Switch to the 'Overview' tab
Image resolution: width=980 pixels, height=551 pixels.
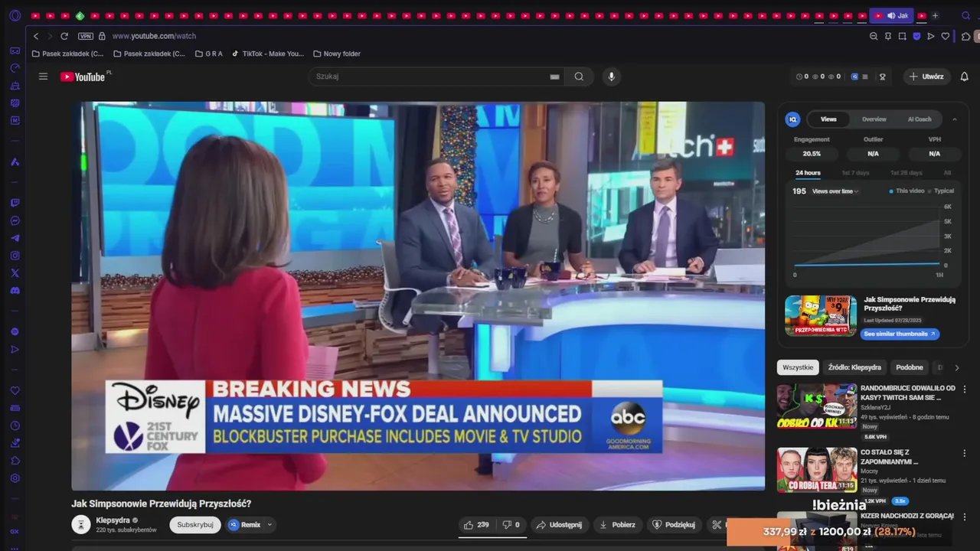click(x=874, y=119)
